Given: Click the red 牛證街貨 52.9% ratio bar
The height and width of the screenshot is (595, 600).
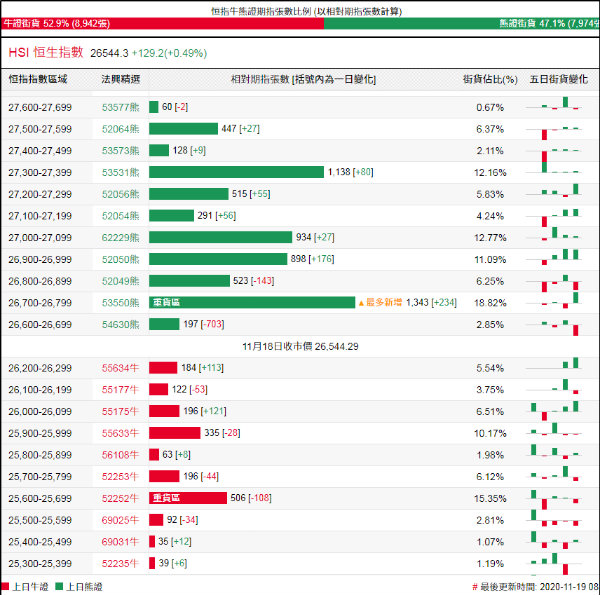Looking at the screenshot, I should 163,23.
